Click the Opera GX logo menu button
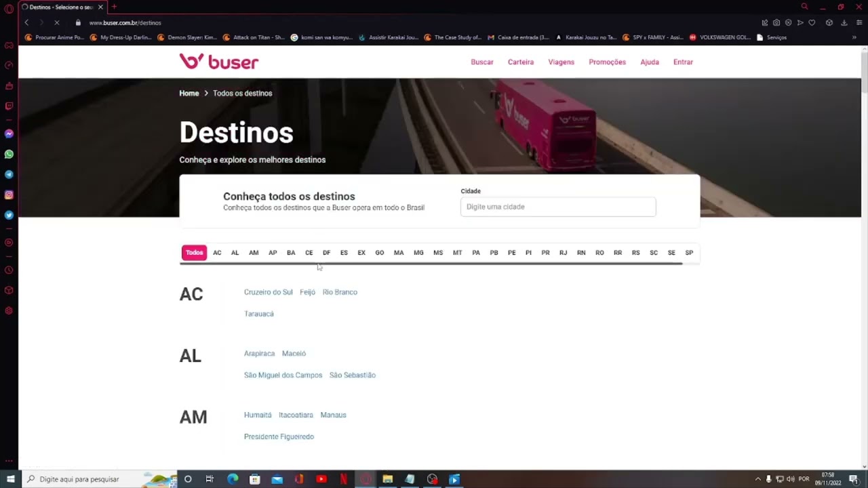The width and height of the screenshot is (868, 488). pyautogui.click(x=9, y=8)
